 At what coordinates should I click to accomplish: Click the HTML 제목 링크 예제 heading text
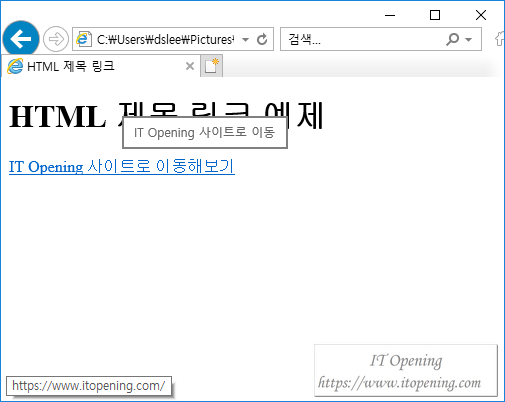pos(166,116)
